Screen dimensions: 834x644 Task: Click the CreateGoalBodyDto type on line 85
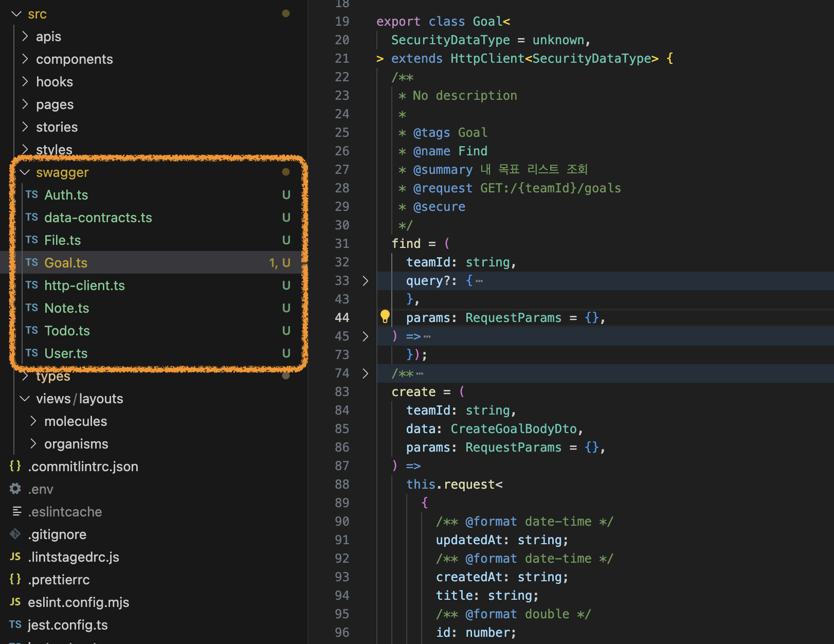[x=514, y=428]
